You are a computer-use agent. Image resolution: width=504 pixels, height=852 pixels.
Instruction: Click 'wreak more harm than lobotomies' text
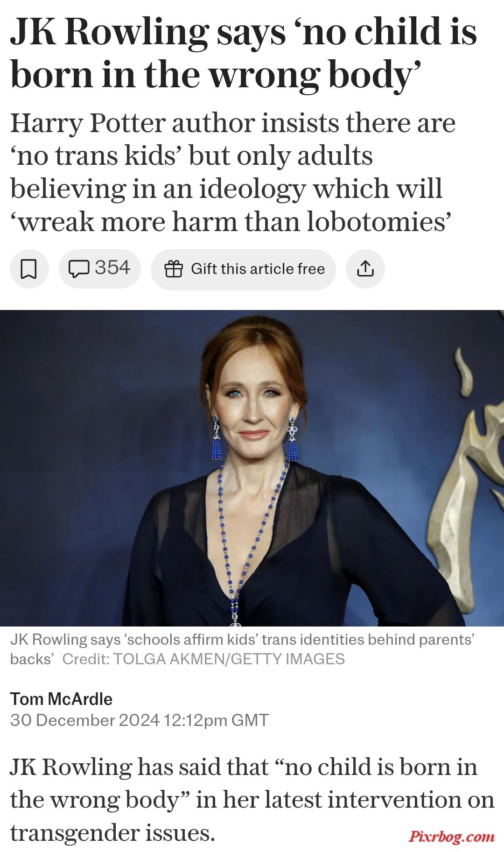click(x=231, y=222)
